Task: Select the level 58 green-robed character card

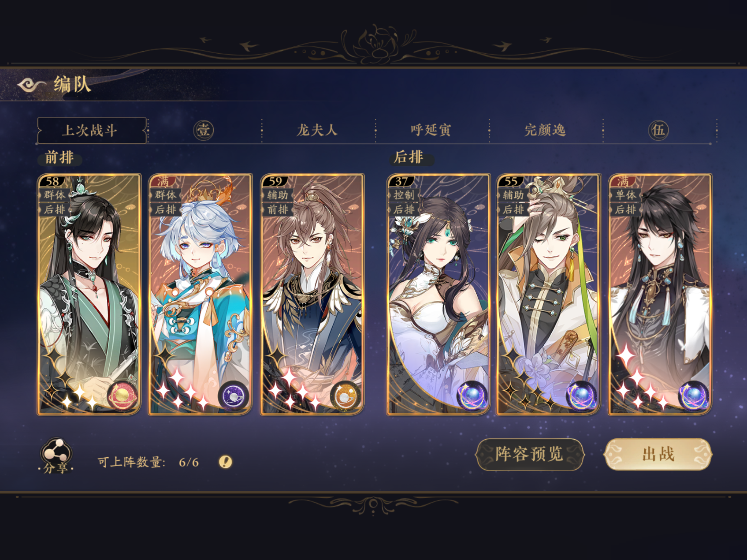Action: click(x=89, y=294)
